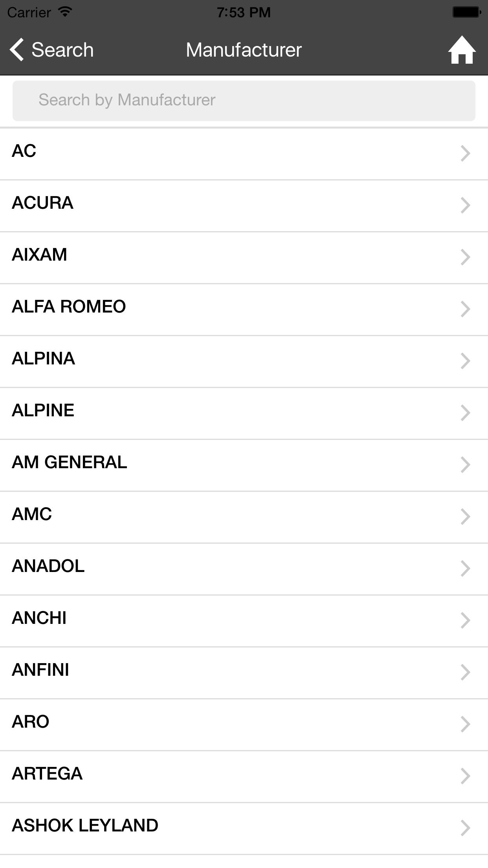Focus the Search by Manufacturer field
This screenshot has height=868, width=488.
[x=244, y=101]
